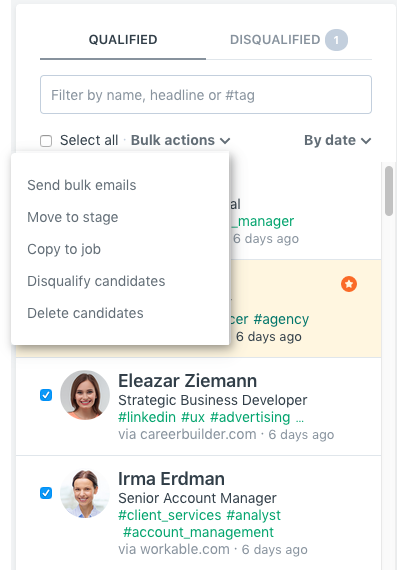Tick the Select all checkbox

coord(46,141)
